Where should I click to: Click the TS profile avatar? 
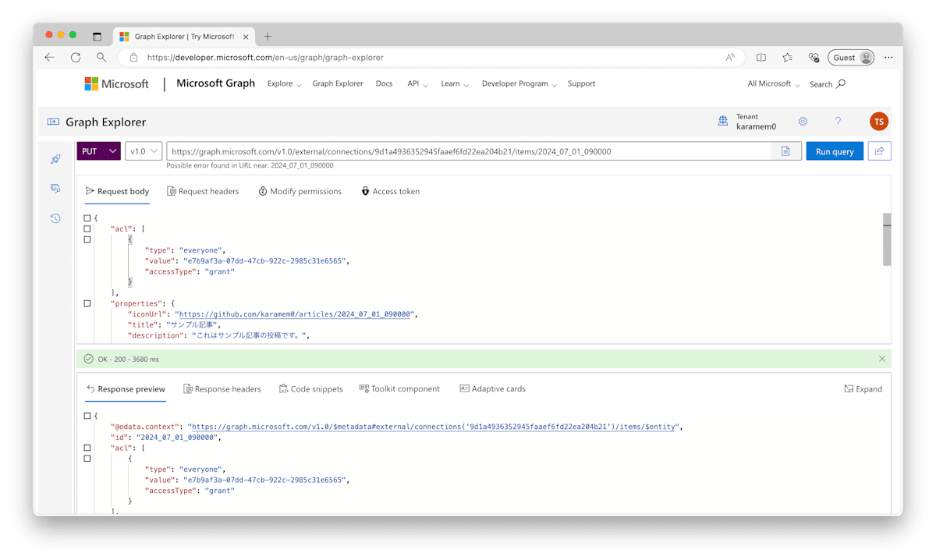pos(879,122)
